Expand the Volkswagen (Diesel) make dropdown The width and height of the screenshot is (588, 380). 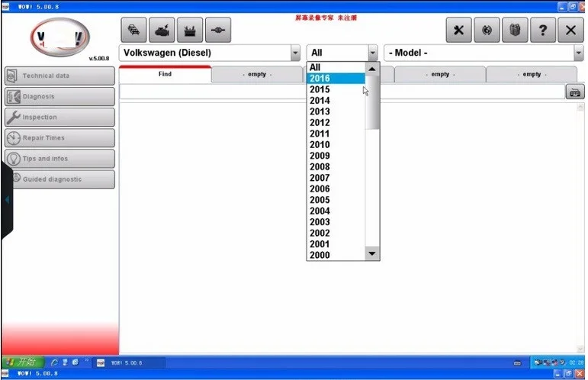pyautogui.click(x=295, y=53)
